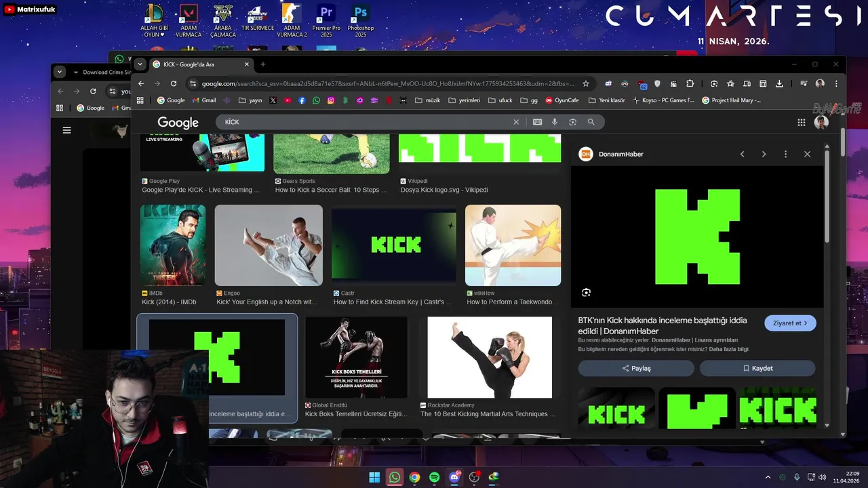Launch Premier Pro 2025 from desktop
The height and width of the screenshot is (488, 868).
click(326, 20)
